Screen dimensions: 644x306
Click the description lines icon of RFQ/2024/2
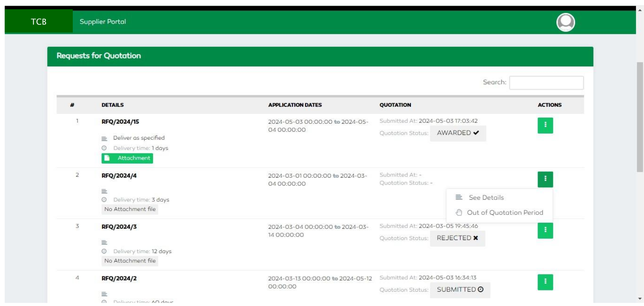click(x=104, y=294)
